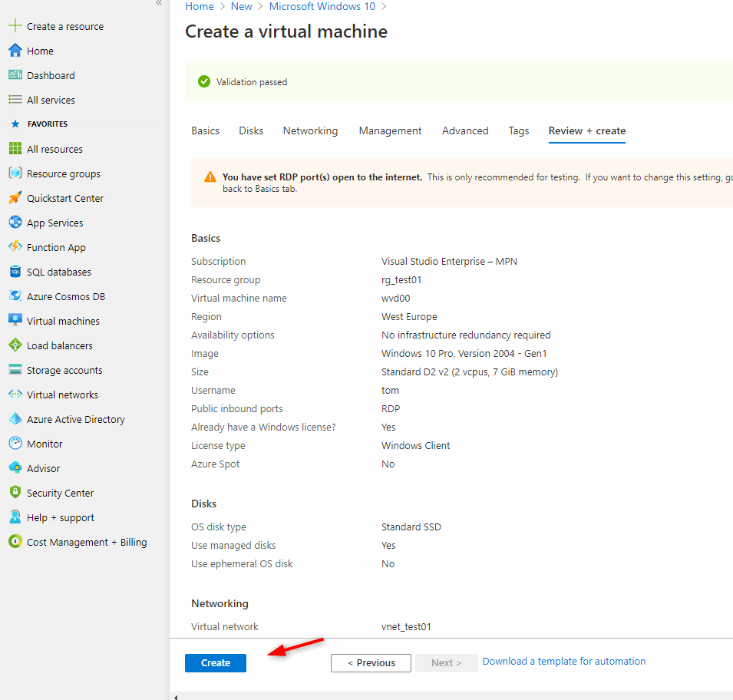Click the Azure Cosmos DB planet icon

coord(15,296)
